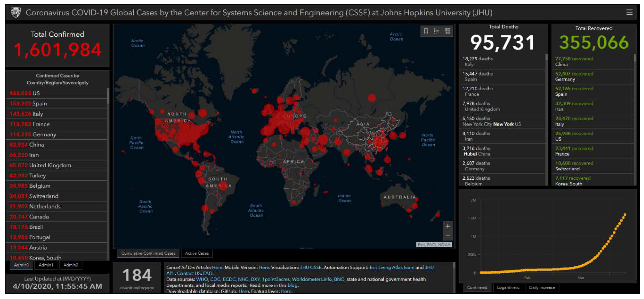Show the Confirmed chart tab
The image size is (644, 299).
pos(477,288)
